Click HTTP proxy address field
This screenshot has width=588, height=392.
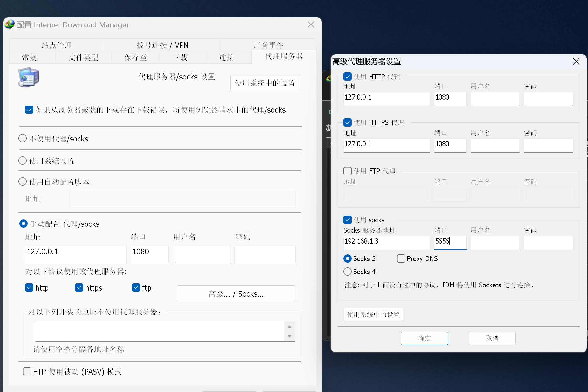387,99
